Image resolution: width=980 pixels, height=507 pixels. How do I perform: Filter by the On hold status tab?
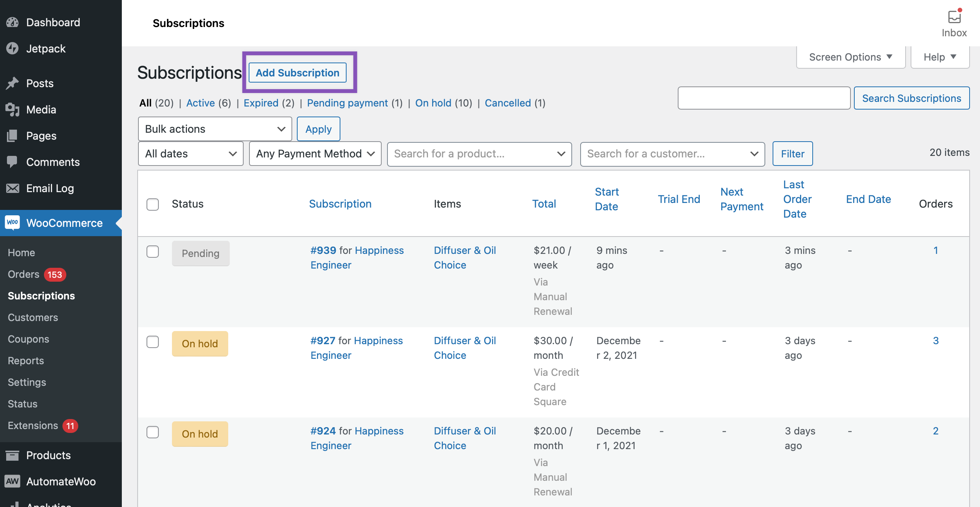[433, 103]
